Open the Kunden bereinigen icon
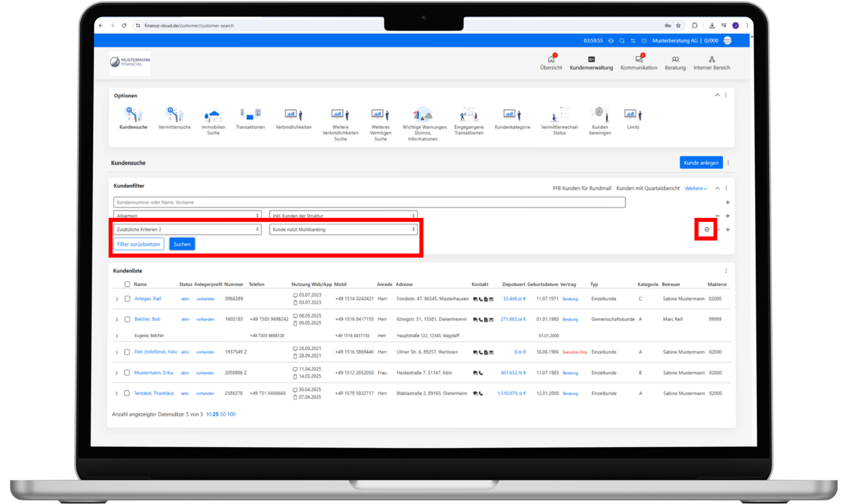This screenshot has height=504, width=847. pyautogui.click(x=600, y=115)
